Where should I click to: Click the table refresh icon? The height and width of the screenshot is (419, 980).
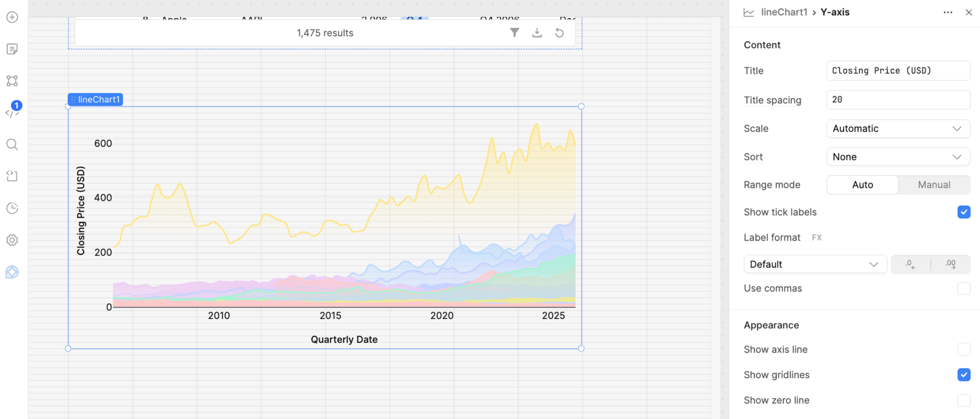point(559,33)
